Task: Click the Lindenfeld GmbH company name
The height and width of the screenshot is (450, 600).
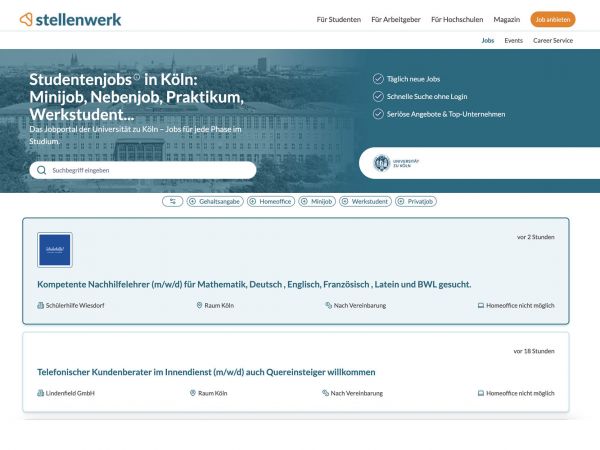Action: click(70, 393)
